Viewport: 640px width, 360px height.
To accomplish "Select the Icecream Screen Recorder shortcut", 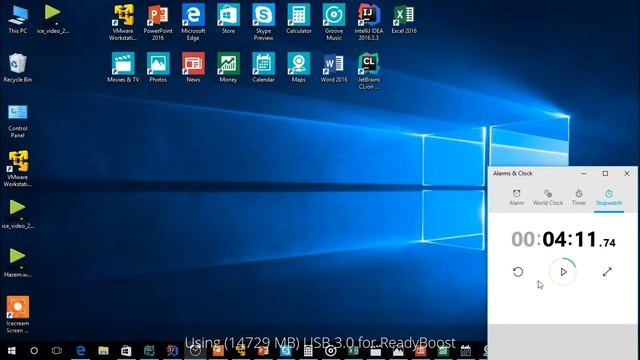I will point(18,314).
